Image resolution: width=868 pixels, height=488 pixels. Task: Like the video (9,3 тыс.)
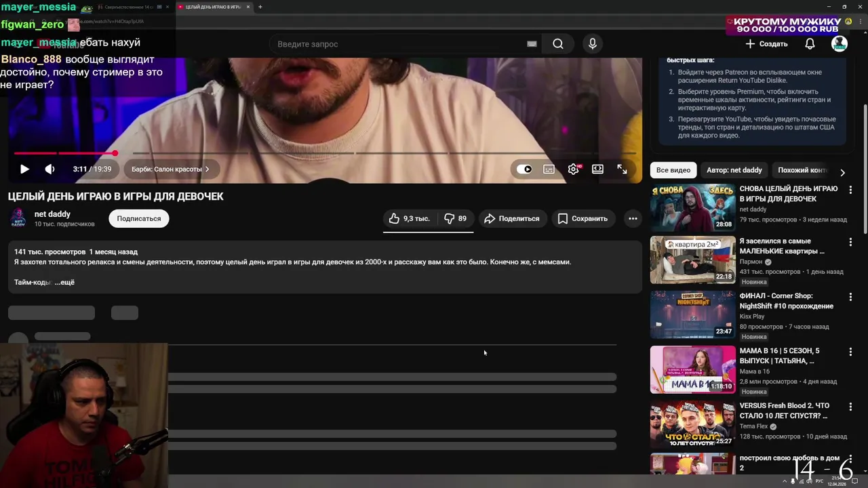tap(409, 218)
